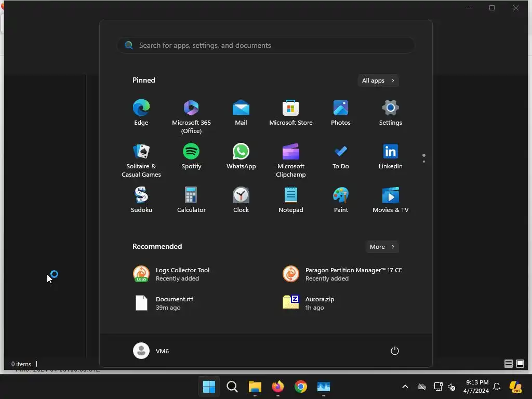Show More recommended items
532x399 pixels.
coord(382,247)
